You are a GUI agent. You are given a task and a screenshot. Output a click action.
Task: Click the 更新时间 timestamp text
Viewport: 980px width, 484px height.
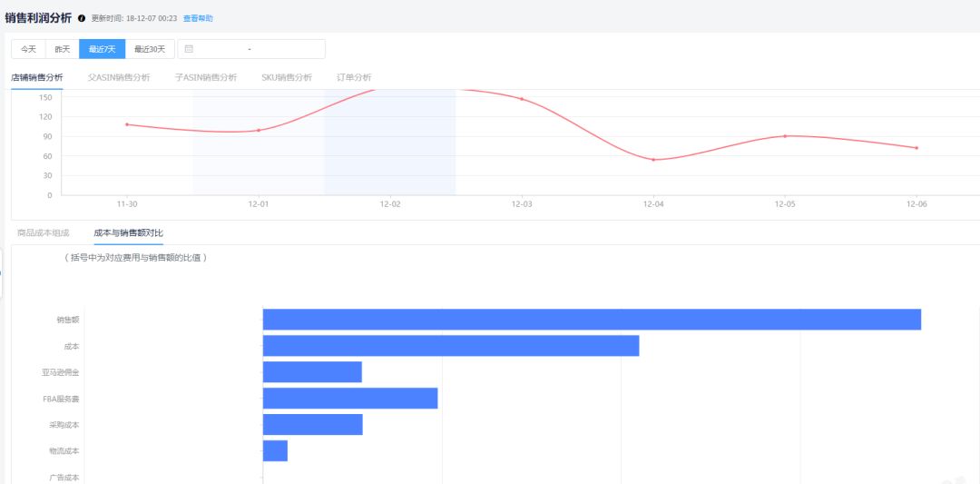point(134,18)
